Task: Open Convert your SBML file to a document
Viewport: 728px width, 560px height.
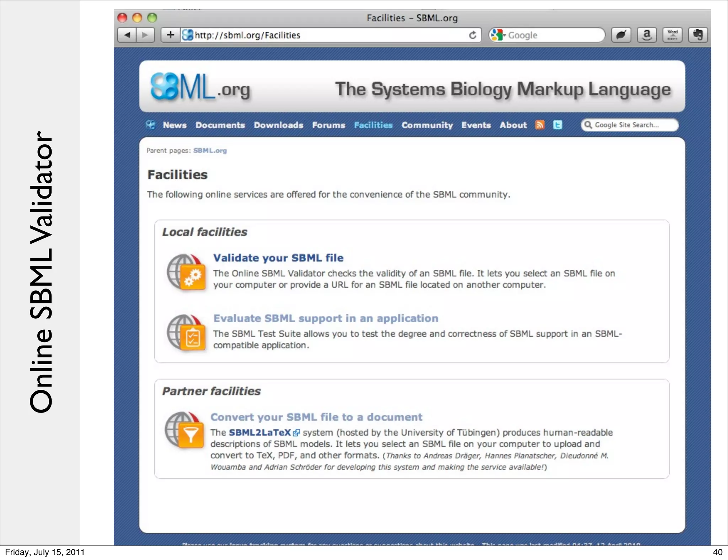Action: point(316,417)
